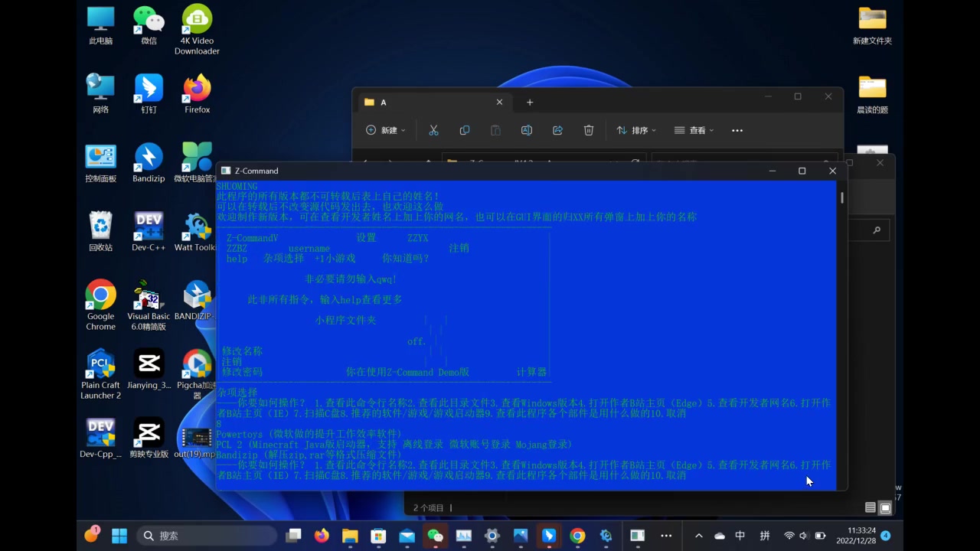Open a new tab in File Explorer

point(529,102)
